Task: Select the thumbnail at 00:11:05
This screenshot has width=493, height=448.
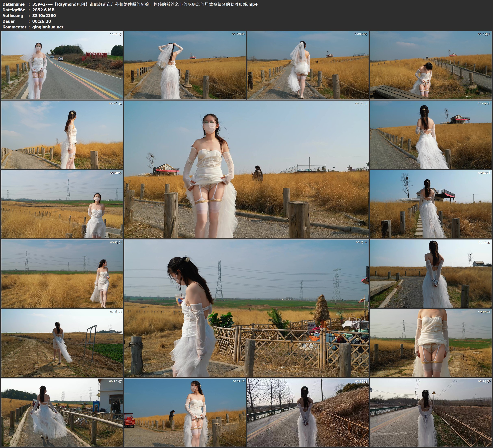Action: 62,204
